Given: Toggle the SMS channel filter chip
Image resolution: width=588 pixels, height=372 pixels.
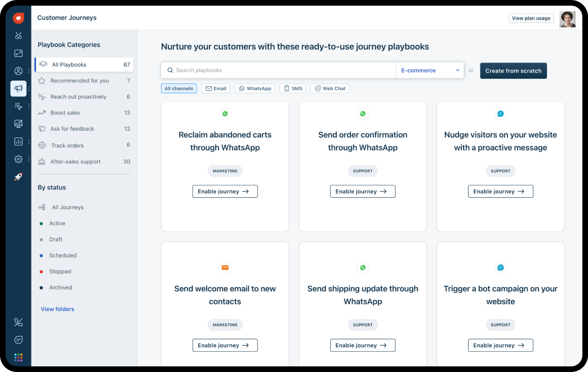Looking at the screenshot, I should [292, 88].
